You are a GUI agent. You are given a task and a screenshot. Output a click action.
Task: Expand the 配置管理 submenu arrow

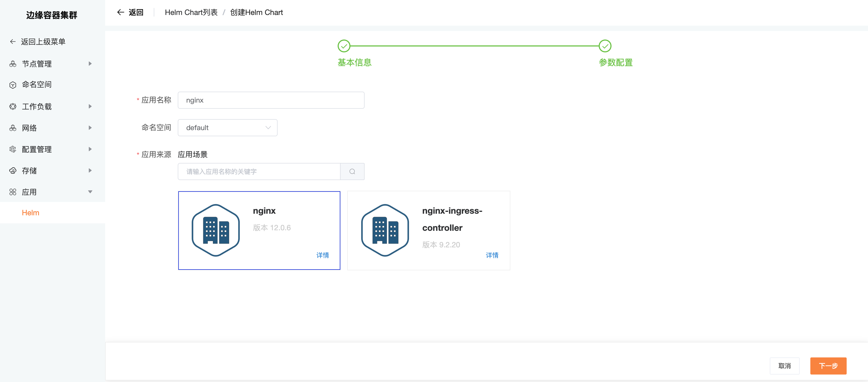(x=90, y=149)
